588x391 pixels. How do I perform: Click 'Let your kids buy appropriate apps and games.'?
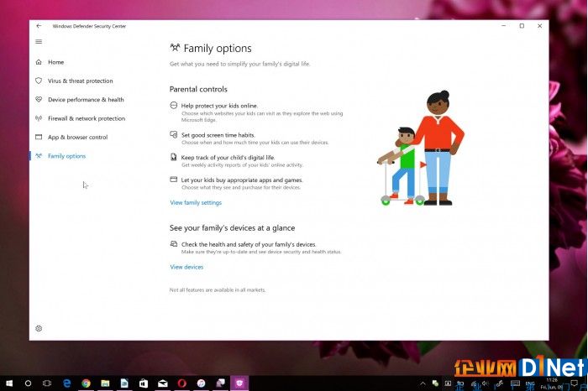pyautogui.click(x=242, y=180)
